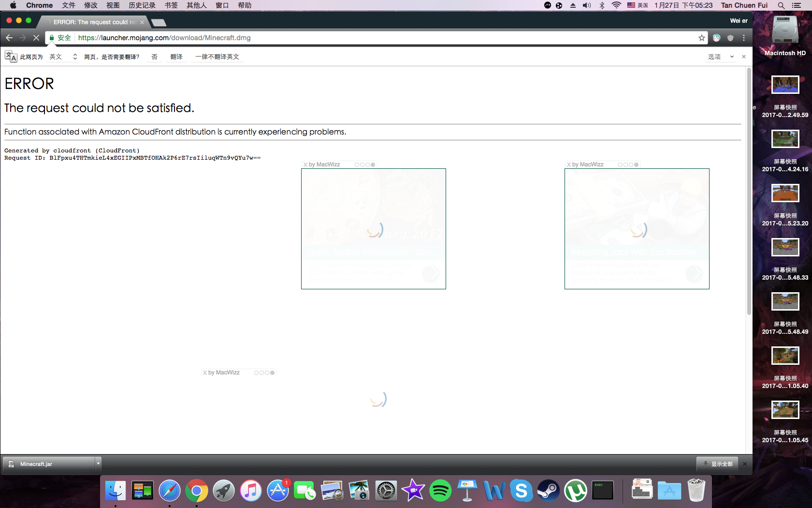Click 一律不翻译英文 button
This screenshot has height=508, width=812.
coord(217,57)
